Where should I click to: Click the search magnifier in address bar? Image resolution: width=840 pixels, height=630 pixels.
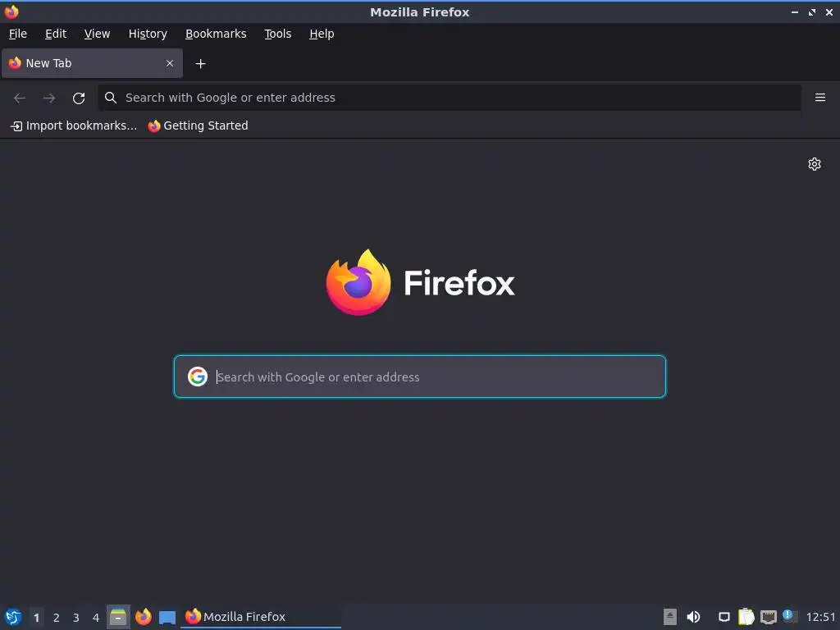pos(111,98)
